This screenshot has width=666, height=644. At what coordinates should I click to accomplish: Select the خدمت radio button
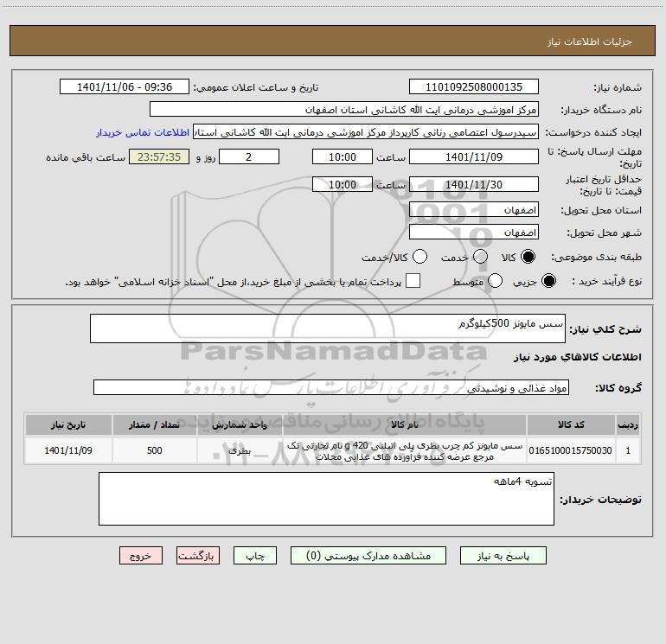480,257
